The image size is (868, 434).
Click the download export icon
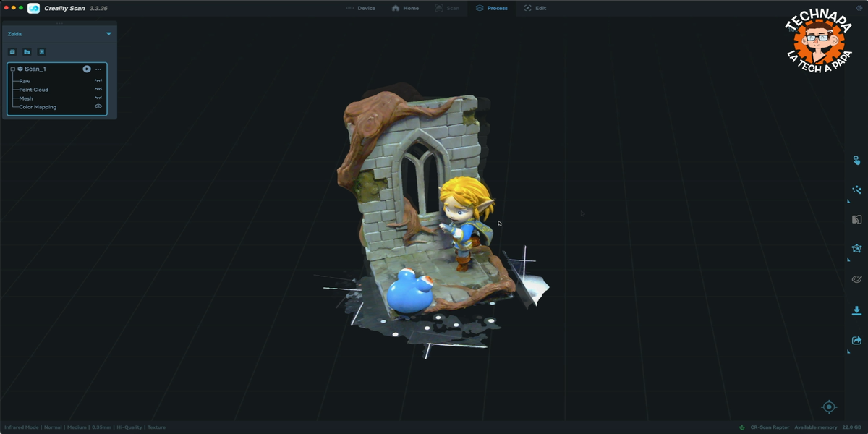click(856, 310)
